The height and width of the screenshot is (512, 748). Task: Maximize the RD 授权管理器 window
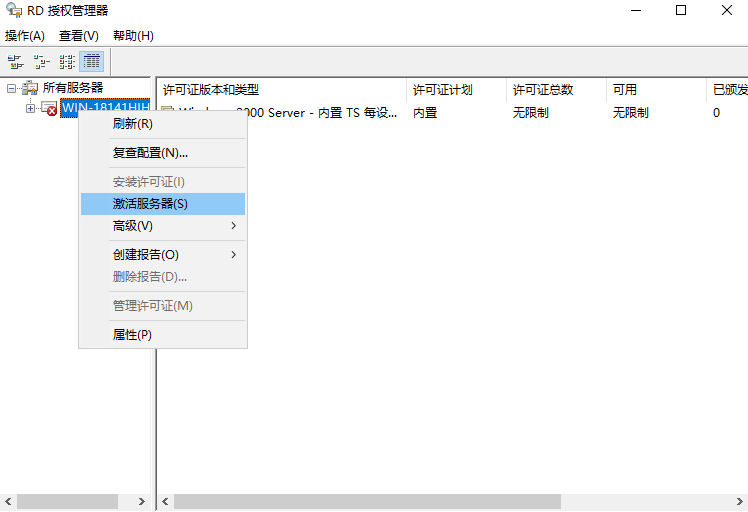pos(681,10)
